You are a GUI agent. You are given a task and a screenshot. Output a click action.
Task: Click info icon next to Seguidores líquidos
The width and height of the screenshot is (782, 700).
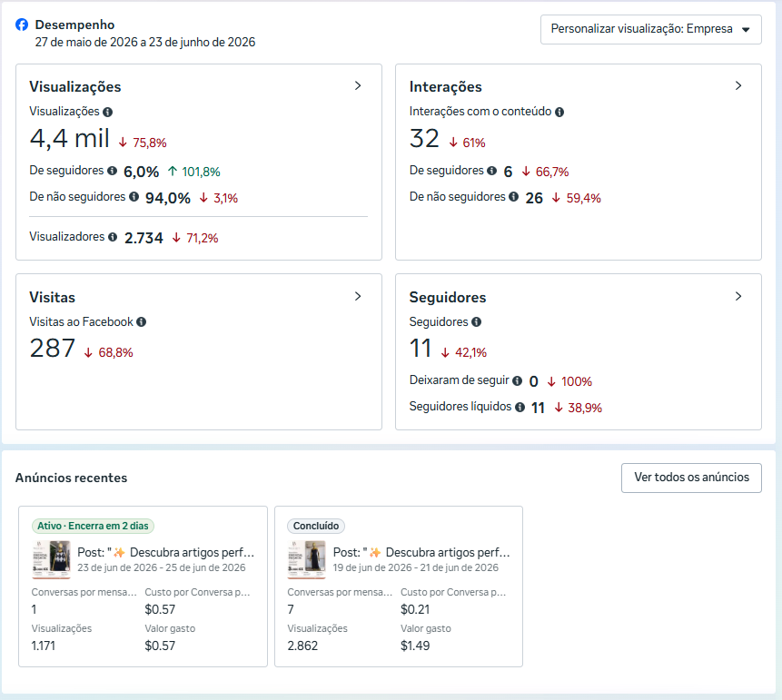[520, 408]
